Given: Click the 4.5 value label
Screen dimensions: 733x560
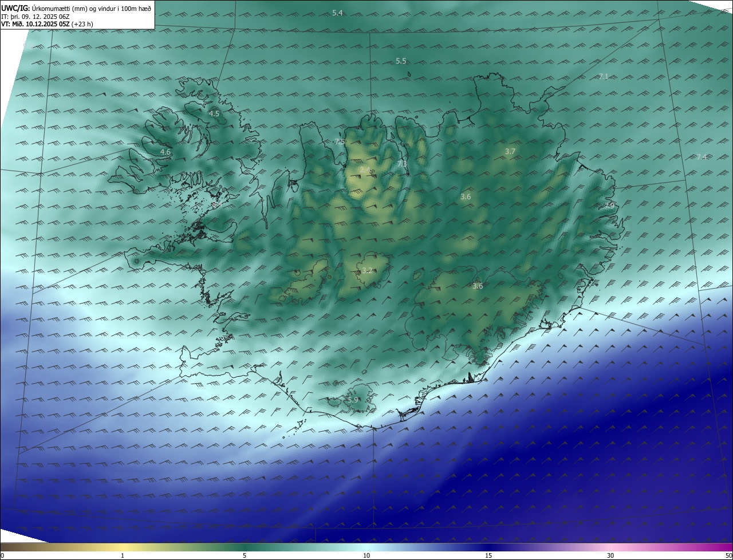Looking at the screenshot, I should coord(214,114).
